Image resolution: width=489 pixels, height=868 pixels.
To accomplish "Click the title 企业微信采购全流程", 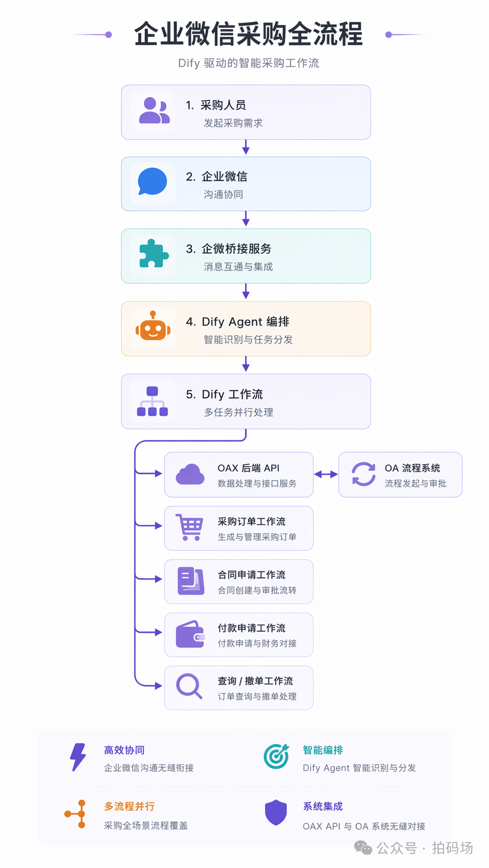I will [248, 34].
